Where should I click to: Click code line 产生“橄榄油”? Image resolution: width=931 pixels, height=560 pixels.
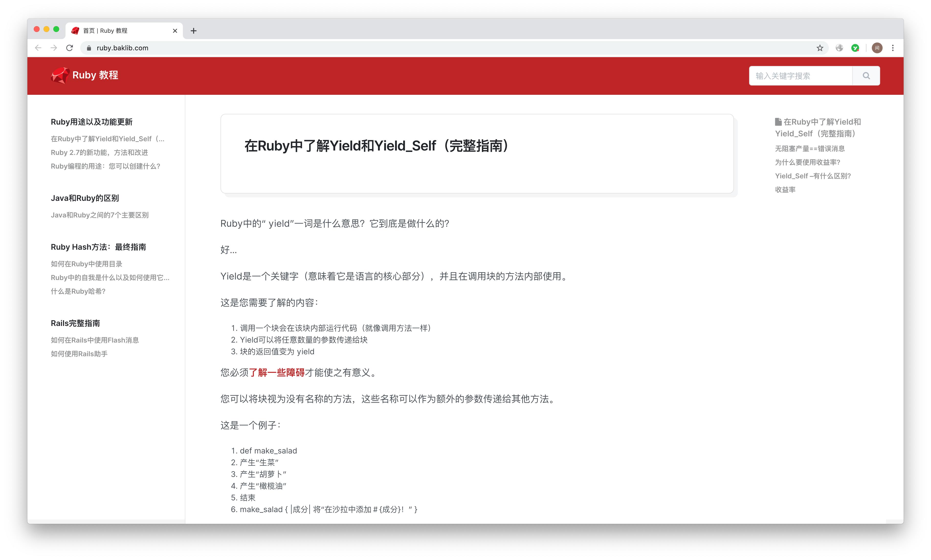263,486
